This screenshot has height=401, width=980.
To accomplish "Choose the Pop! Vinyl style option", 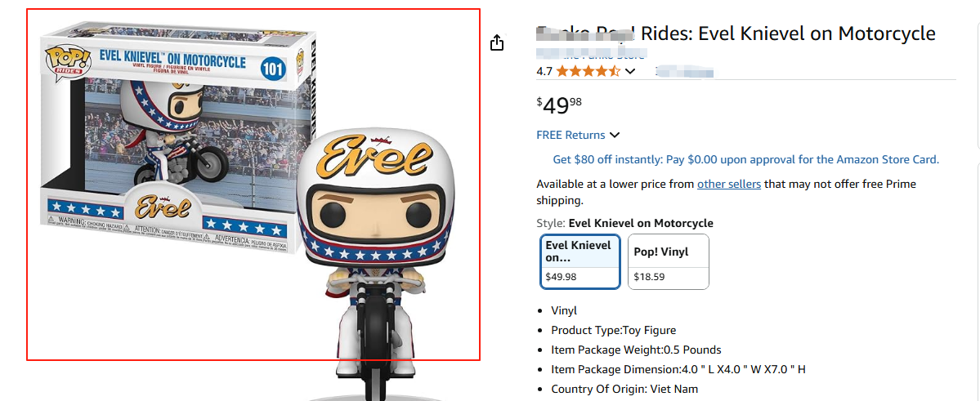I will coord(668,261).
